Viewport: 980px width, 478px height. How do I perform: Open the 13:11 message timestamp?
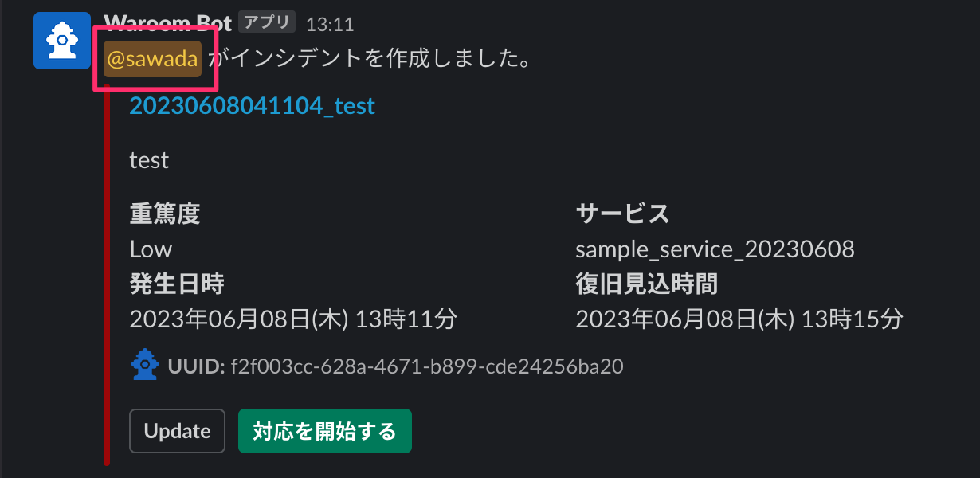330,24
